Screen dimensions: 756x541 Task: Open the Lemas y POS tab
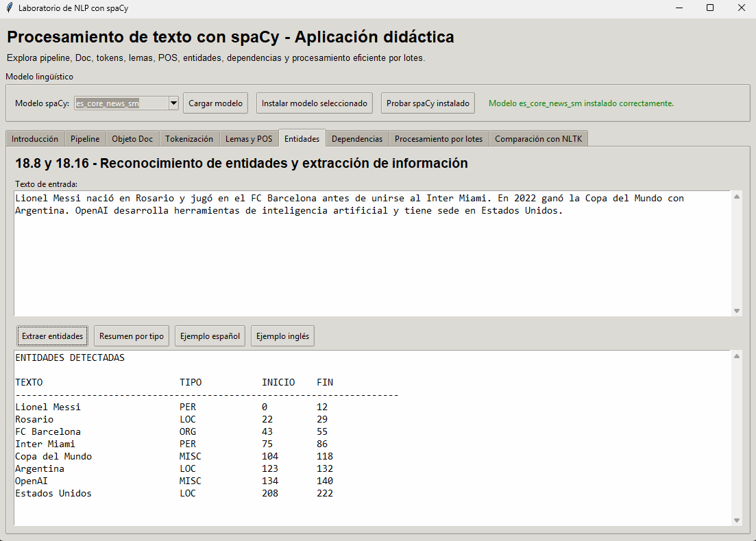[x=249, y=138]
